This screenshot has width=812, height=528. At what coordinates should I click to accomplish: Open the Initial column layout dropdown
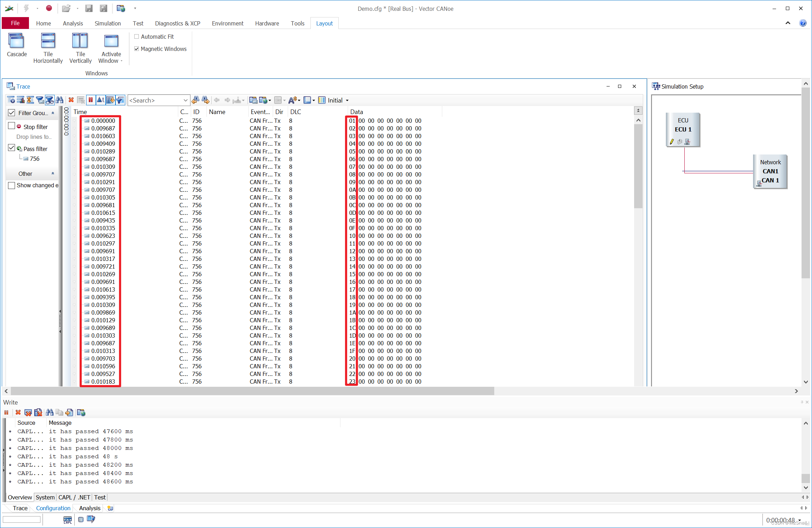point(347,100)
